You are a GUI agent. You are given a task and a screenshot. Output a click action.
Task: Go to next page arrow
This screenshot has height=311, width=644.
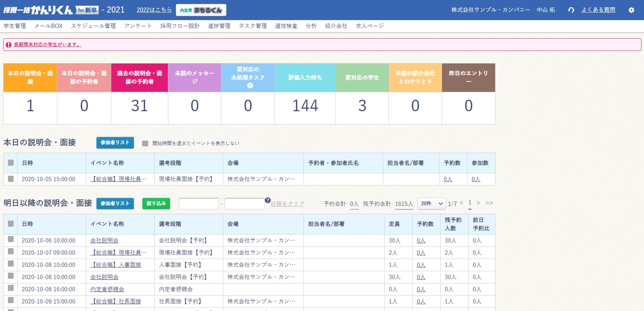coord(478,203)
